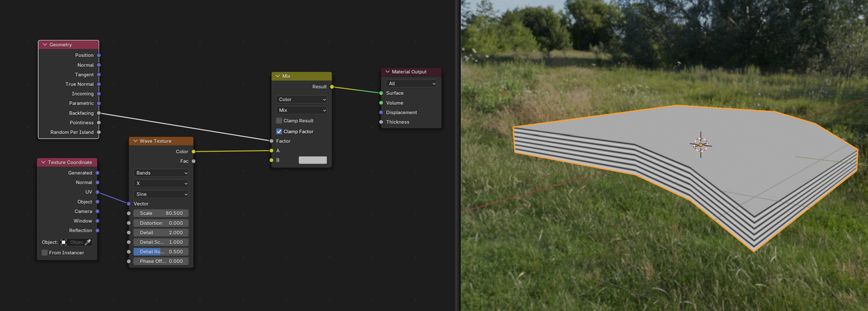Click the Texture Coordinate Normal output socket
The image size is (868, 311).
(x=98, y=183)
